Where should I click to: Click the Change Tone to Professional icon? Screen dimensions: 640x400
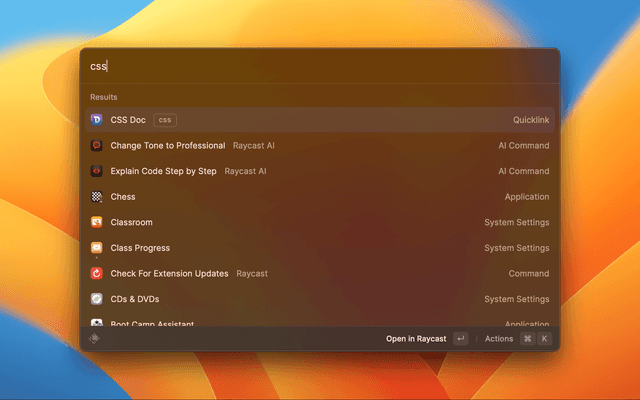click(x=96, y=146)
